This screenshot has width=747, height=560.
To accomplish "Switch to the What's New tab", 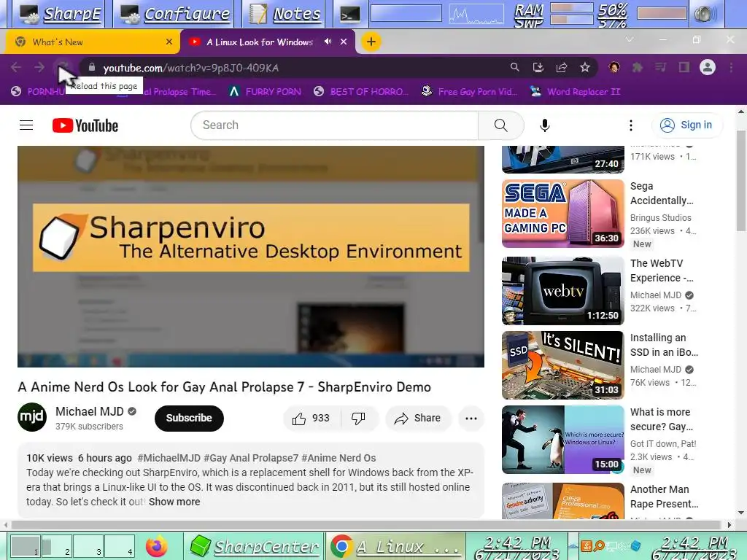I will point(90,42).
